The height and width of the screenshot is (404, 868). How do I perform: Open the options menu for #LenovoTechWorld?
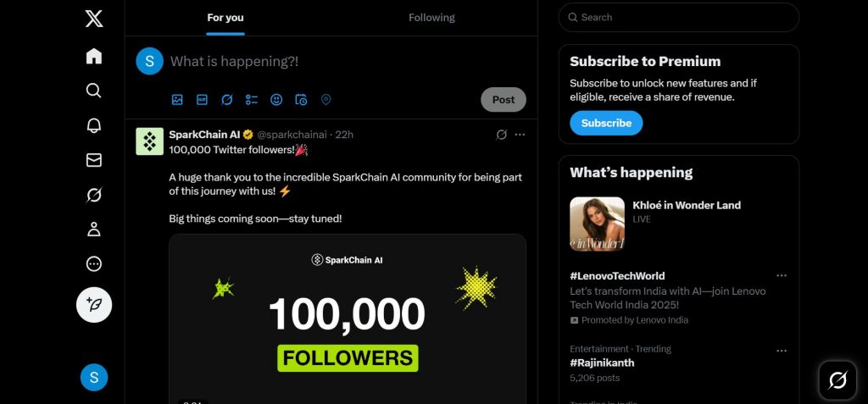coord(781,275)
